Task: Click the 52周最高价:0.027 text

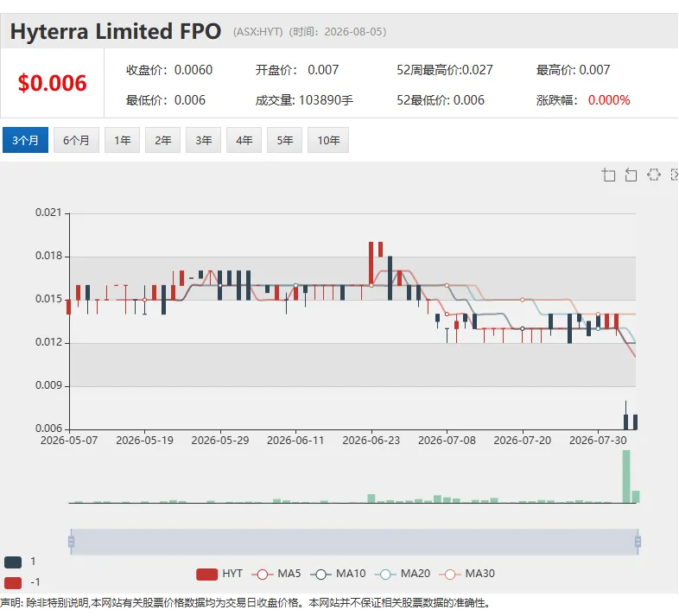Action: pyautogui.click(x=445, y=70)
